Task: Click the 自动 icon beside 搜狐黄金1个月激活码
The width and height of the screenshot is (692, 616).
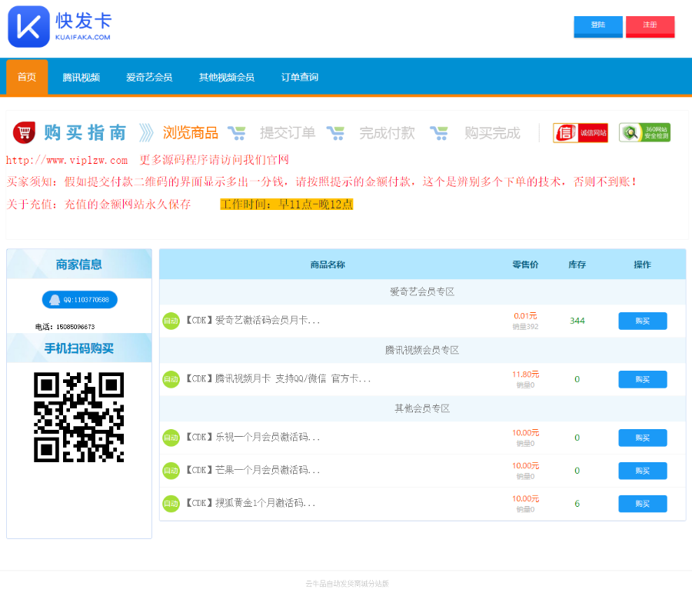Action: coord(171,504)
